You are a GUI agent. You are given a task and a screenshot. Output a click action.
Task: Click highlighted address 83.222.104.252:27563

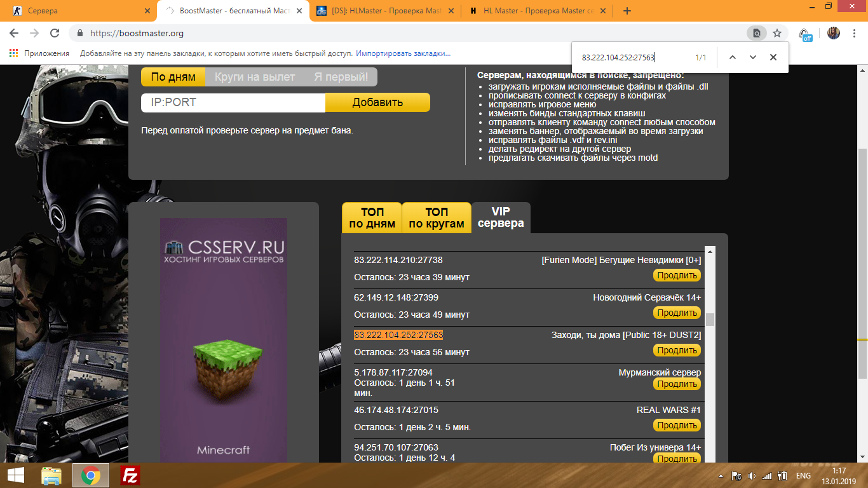click(398, 335)
